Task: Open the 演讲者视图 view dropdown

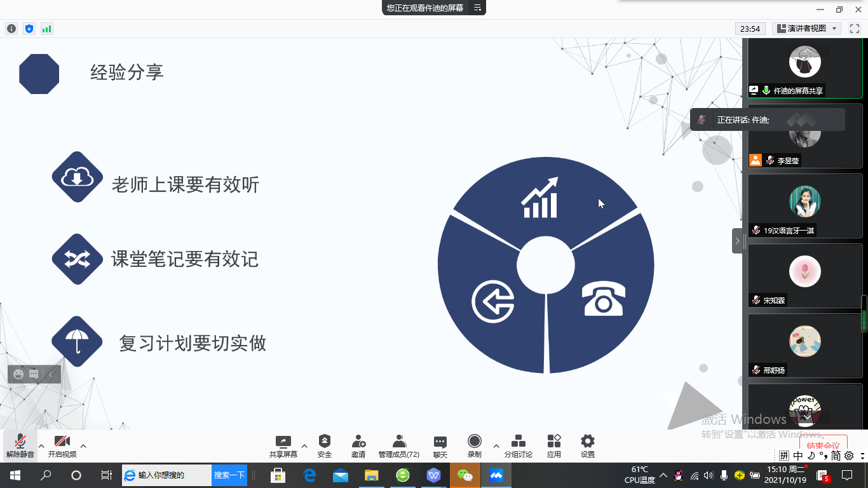Action: 807,29
